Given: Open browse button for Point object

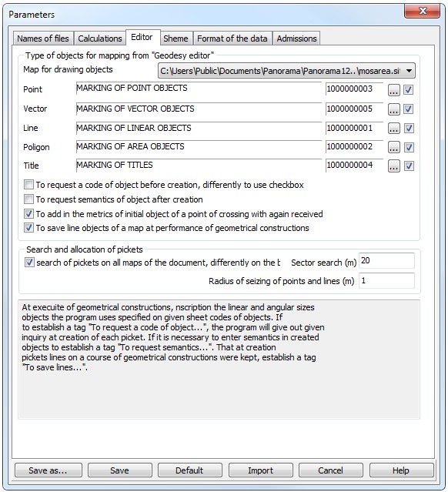Looking at the screenshot, I should click(x=393, y=90).
